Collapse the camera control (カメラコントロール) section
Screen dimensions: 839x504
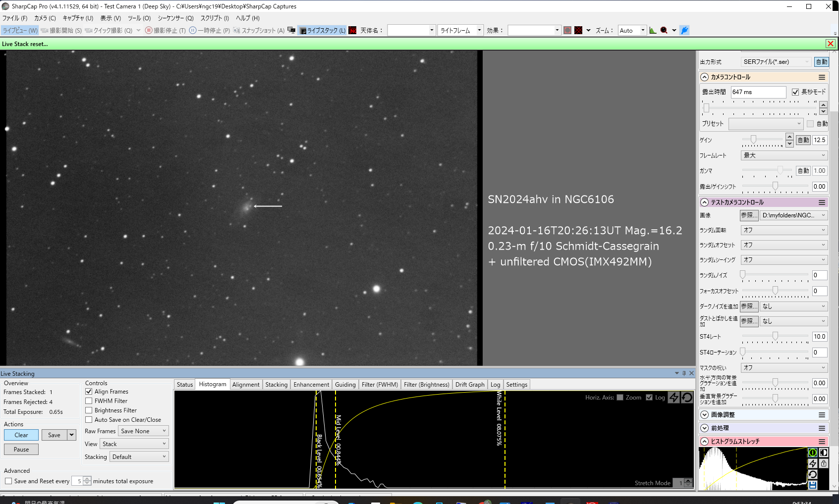704,77
